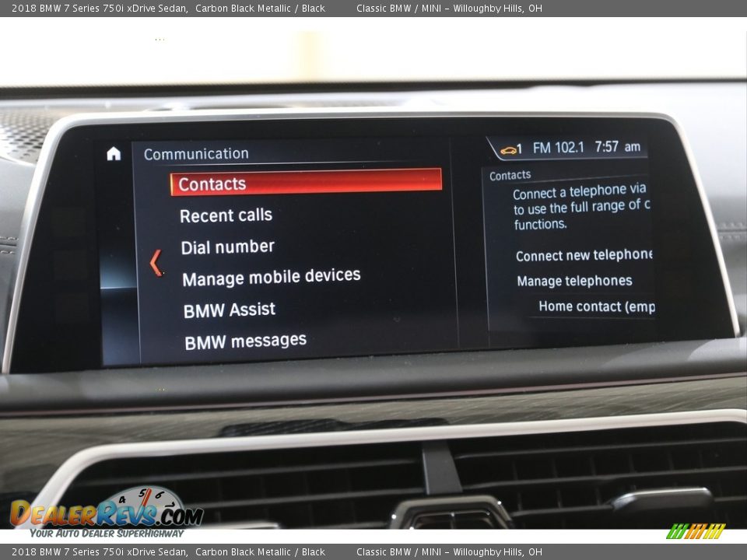The image size is (747, 560).
Task: Select BMW Assist
Action: coord(229,310)
